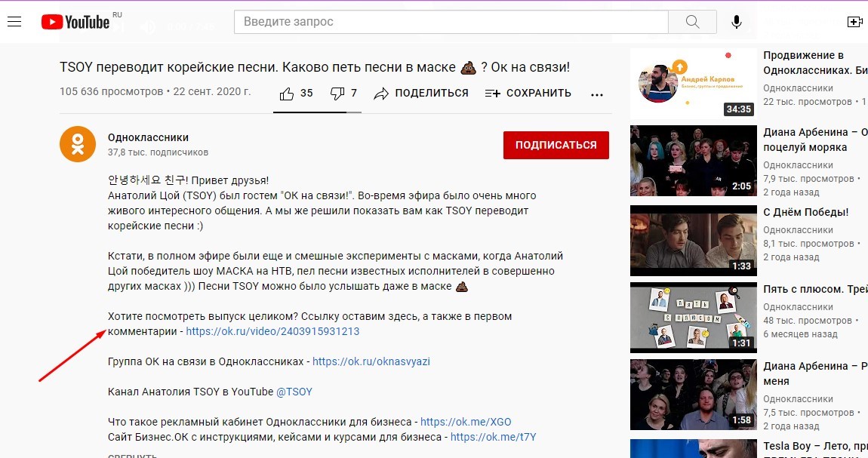Open the 1:58 Диана Арбенина thumbnail

(x=693, y=395)
